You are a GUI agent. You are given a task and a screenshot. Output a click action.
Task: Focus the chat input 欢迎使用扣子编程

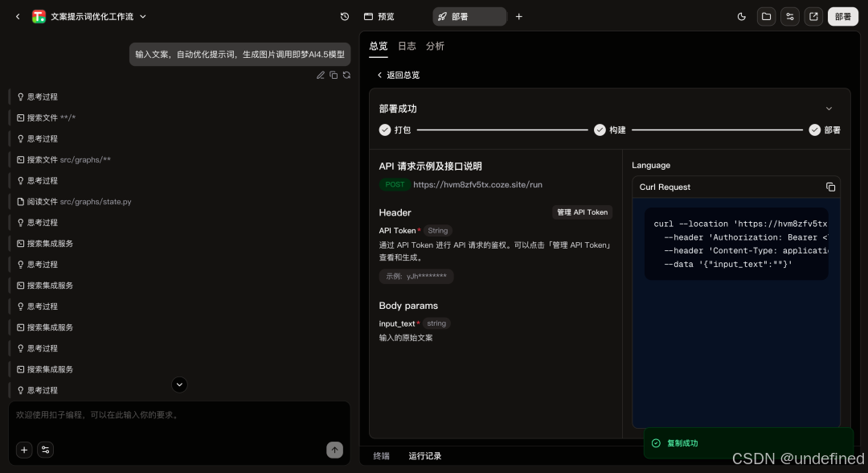point(179,415)
